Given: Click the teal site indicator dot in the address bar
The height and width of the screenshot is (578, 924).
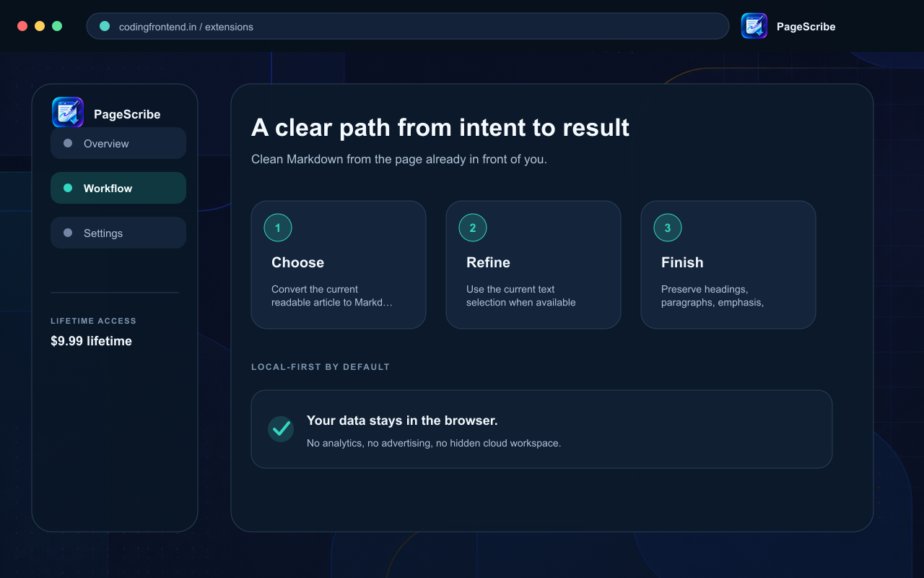Looking at the screenshot, I should 105,26.
